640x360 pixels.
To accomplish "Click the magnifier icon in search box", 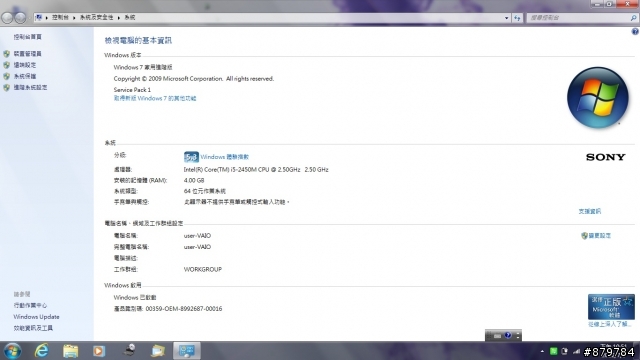I will (633, 18).
